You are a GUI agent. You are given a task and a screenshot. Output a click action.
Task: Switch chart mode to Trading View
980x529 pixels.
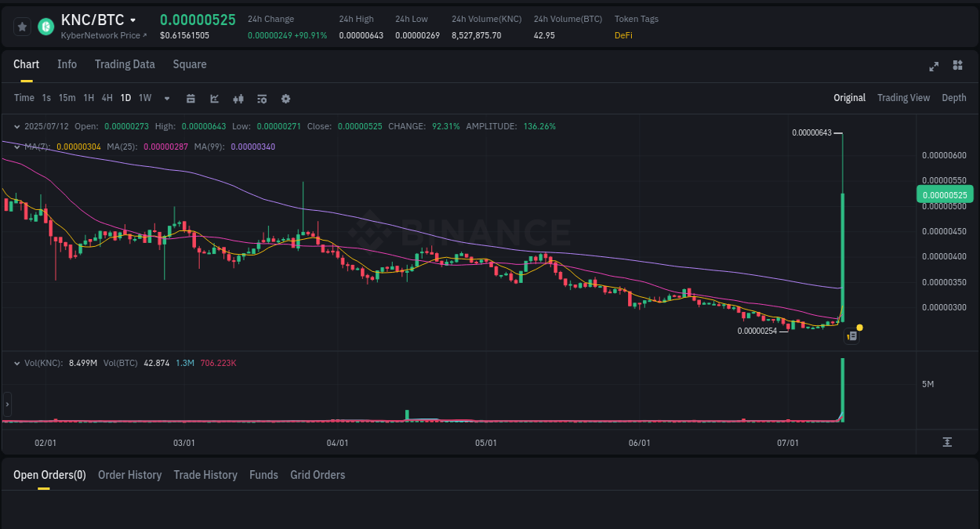(x=903, y=97)
